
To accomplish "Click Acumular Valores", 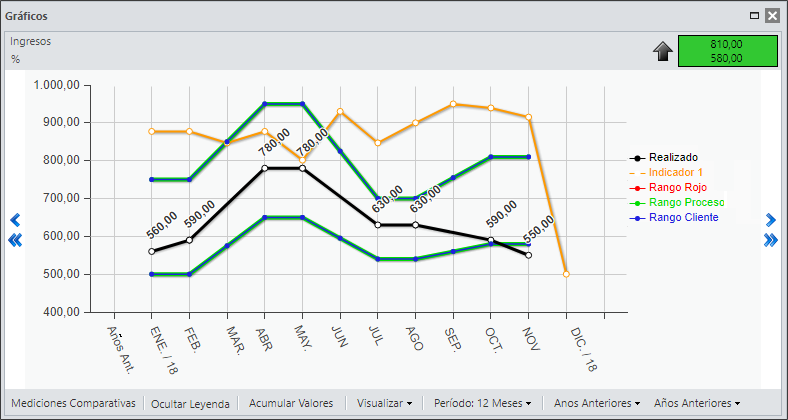I will 291,403.
